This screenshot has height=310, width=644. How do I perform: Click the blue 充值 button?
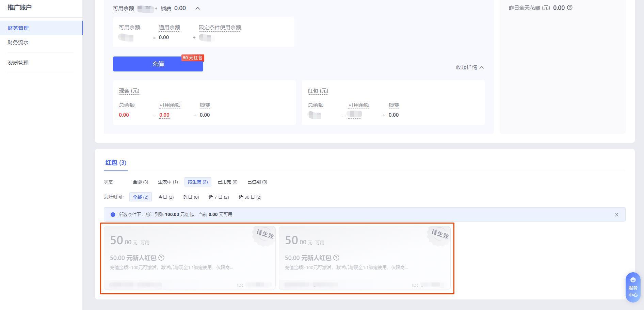(158, 64)
